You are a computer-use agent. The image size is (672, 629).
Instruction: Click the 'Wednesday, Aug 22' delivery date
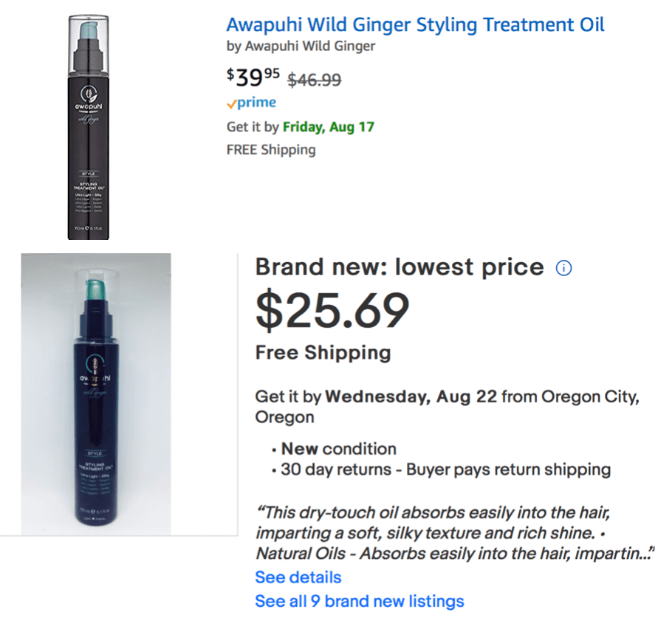tap(411, 396)
